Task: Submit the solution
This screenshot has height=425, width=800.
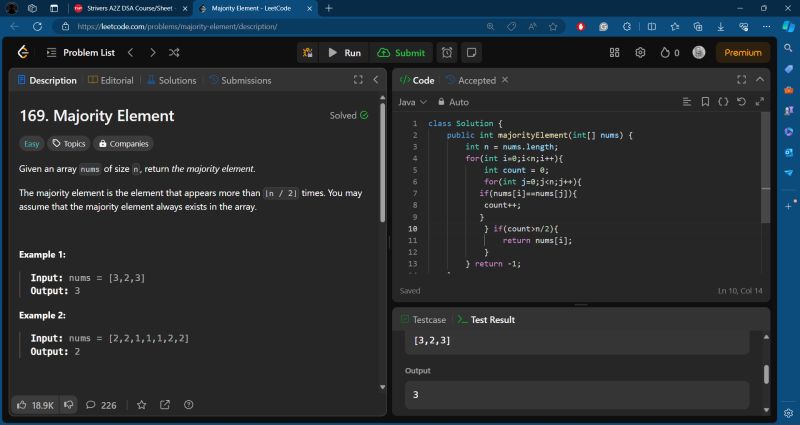Action: pos(401,52)
